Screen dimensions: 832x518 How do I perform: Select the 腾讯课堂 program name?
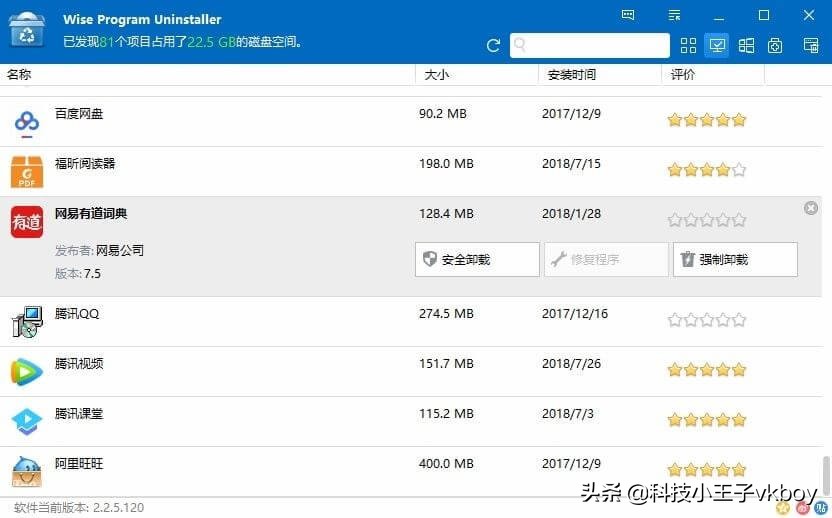(x=79, y=413)
